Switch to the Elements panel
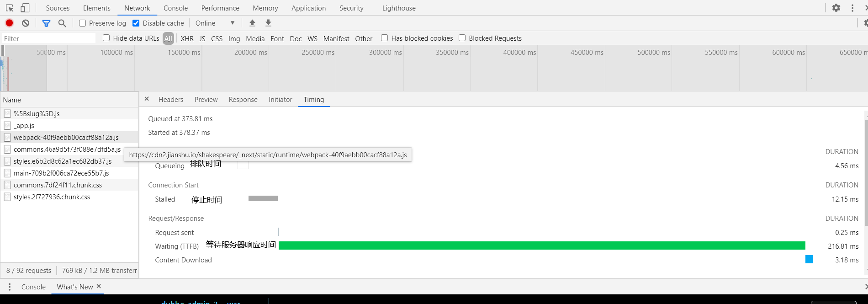This screenshot has width=868, height=304. 97,8
